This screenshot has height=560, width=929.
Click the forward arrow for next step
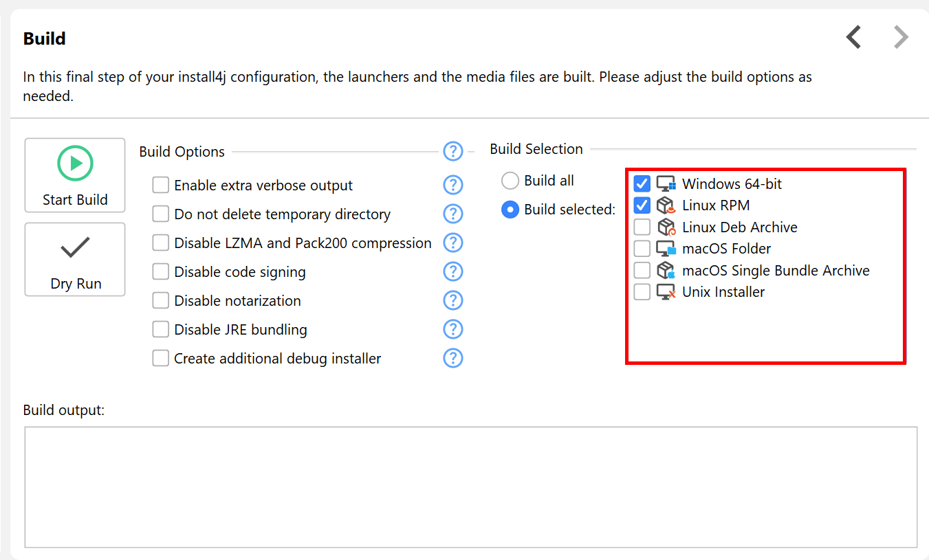(x=901, y=37)
